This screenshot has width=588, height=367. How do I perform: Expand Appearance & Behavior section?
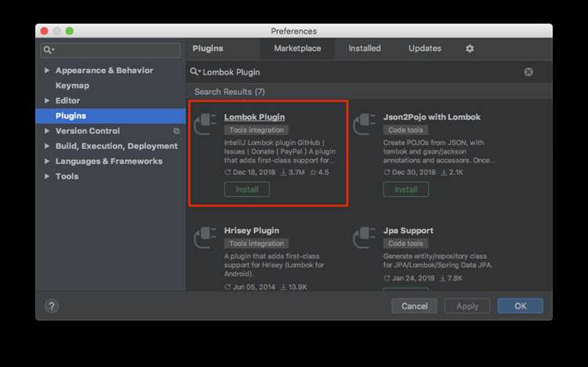click(46, 71)
